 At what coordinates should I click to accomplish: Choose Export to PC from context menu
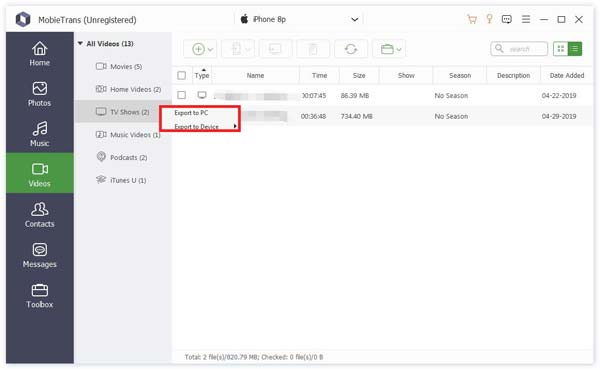coord(191,113)
